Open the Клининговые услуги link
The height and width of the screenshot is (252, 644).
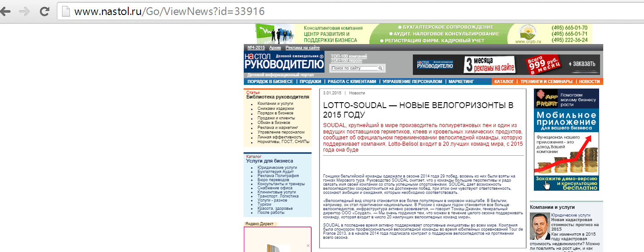(276, 192)
